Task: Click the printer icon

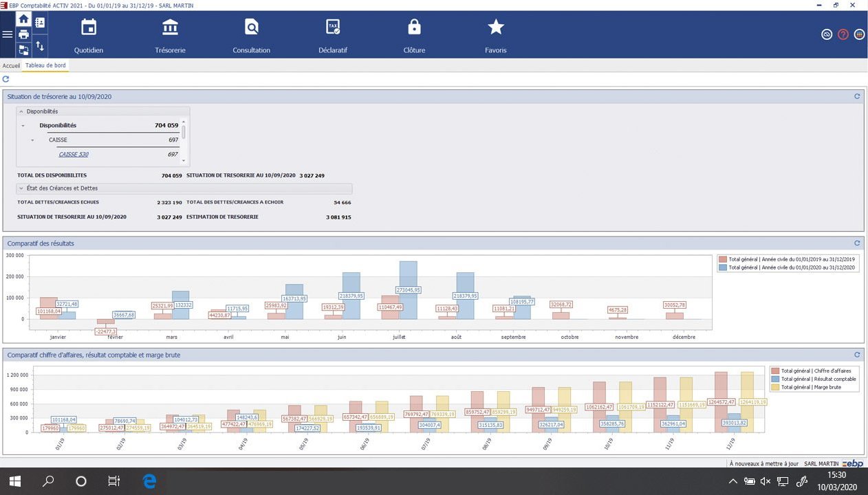Action: (x=24, y=34)
